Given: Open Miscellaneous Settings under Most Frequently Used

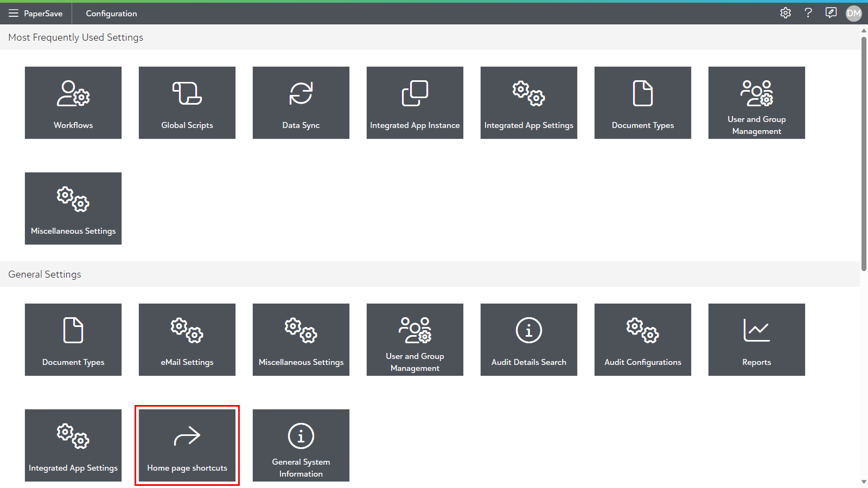Looking at the screenshot, I should (73, 208).
